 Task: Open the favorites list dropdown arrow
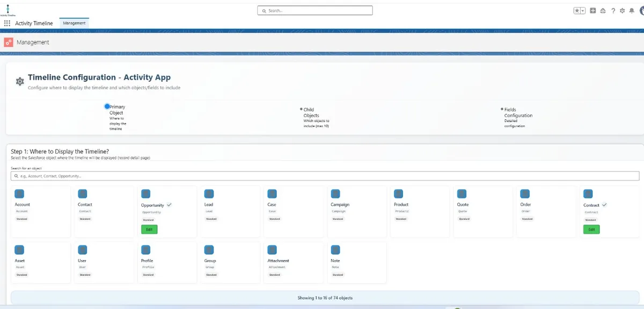[x=583, y=10]
